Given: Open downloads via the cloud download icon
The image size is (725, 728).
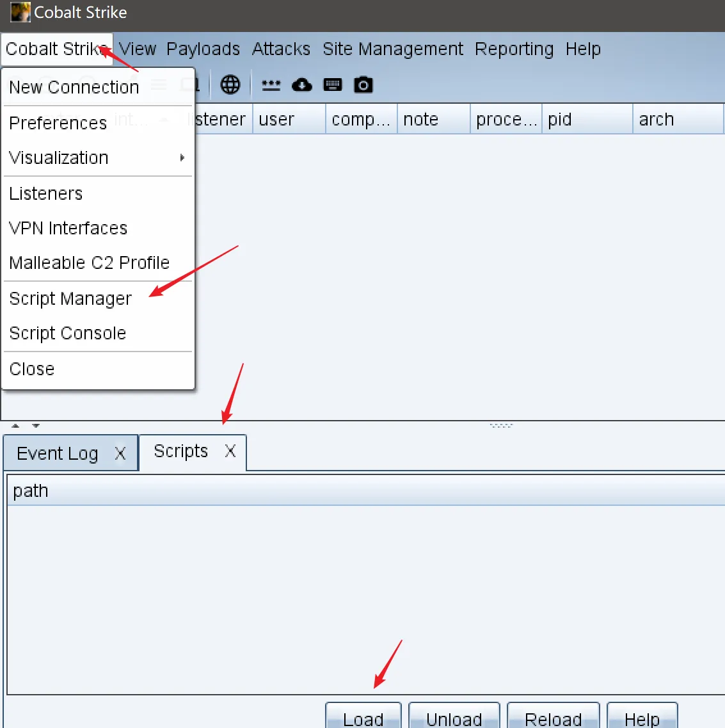Looking at the screenshot, I should 302,85.
